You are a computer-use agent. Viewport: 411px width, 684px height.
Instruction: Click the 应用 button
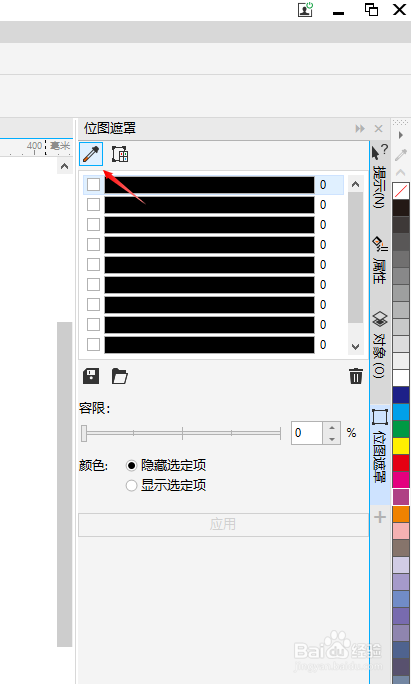[x=223, y=524]
